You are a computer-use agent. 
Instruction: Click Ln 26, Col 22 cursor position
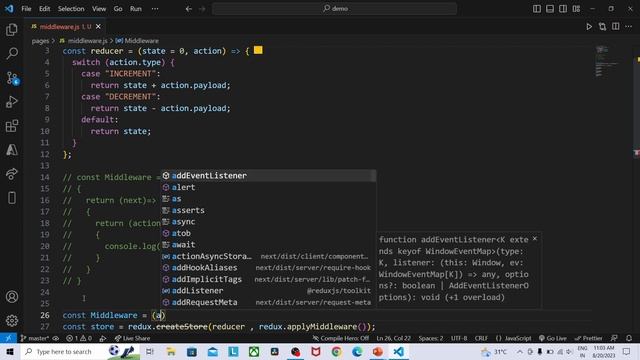393,338
